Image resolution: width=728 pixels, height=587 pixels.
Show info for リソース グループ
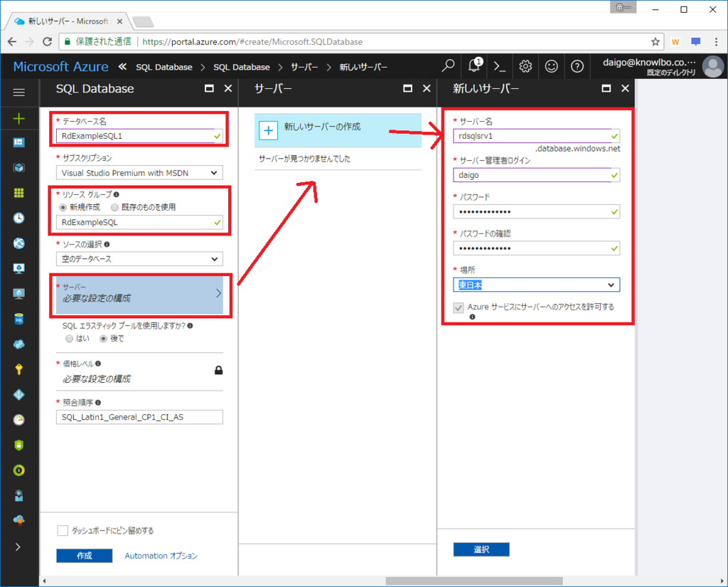click(x=116, y=195)
